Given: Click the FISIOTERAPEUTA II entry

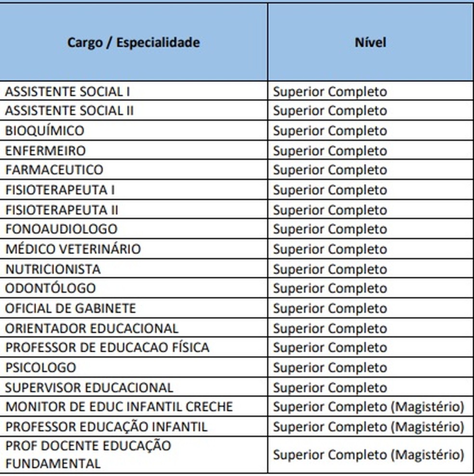Looking at the screenshot, I should pyautogui.click(x=62, y=210).
